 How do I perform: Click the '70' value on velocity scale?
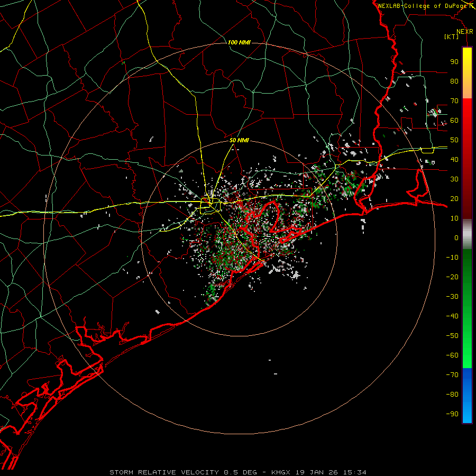454,101
